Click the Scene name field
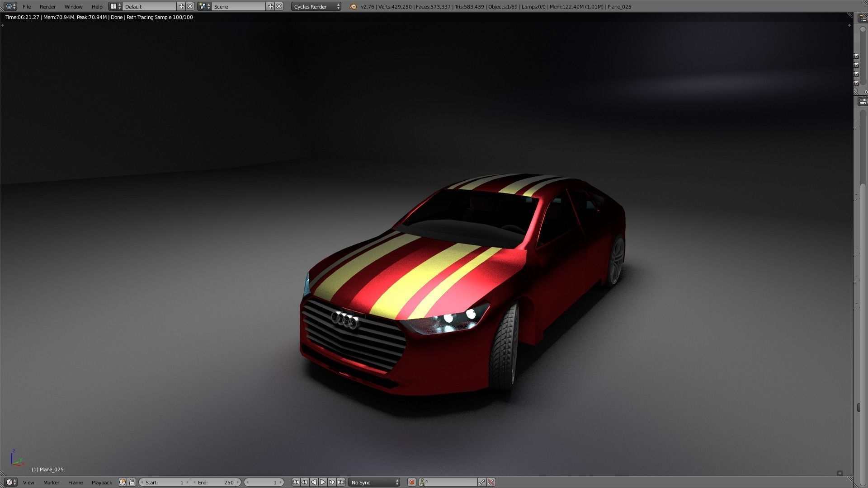 tap(238, 6)
